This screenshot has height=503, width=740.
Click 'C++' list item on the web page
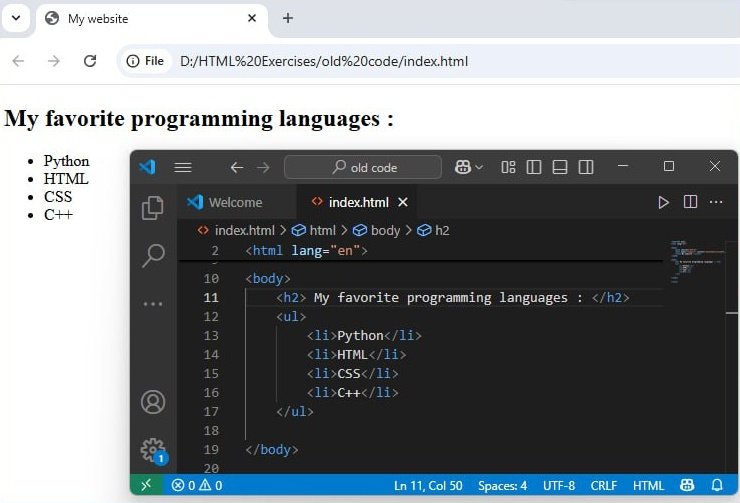tap(58, 215)
